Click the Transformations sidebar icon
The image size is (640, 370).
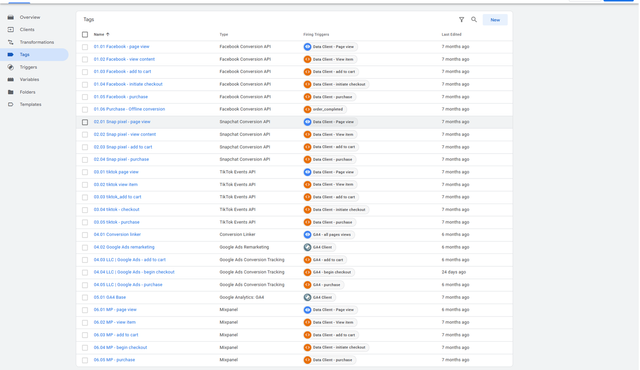(11, 42)
